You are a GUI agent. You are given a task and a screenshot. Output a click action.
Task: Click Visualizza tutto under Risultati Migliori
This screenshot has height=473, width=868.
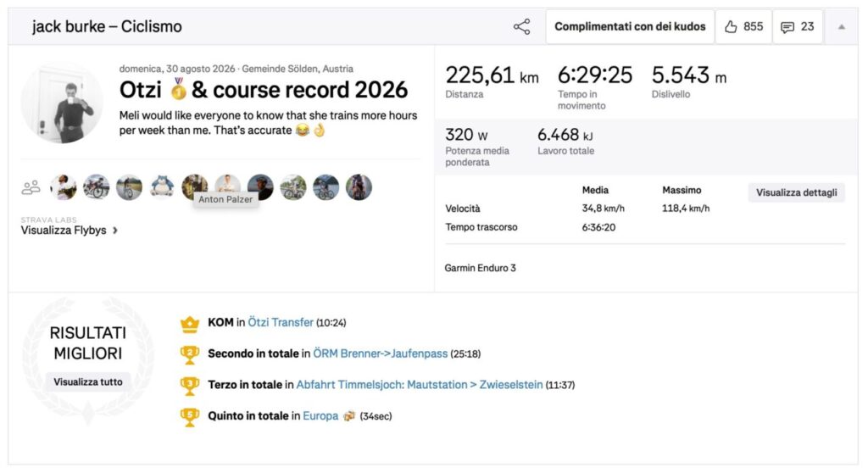pyautogui.click(x=88, y=381)
